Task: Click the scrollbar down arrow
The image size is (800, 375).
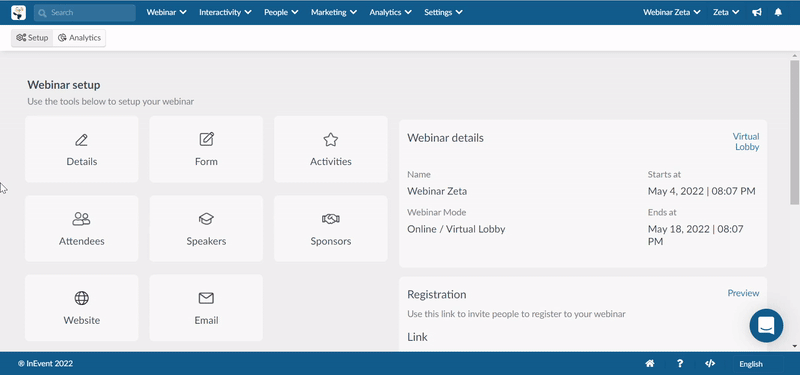Action: (794, 346)
